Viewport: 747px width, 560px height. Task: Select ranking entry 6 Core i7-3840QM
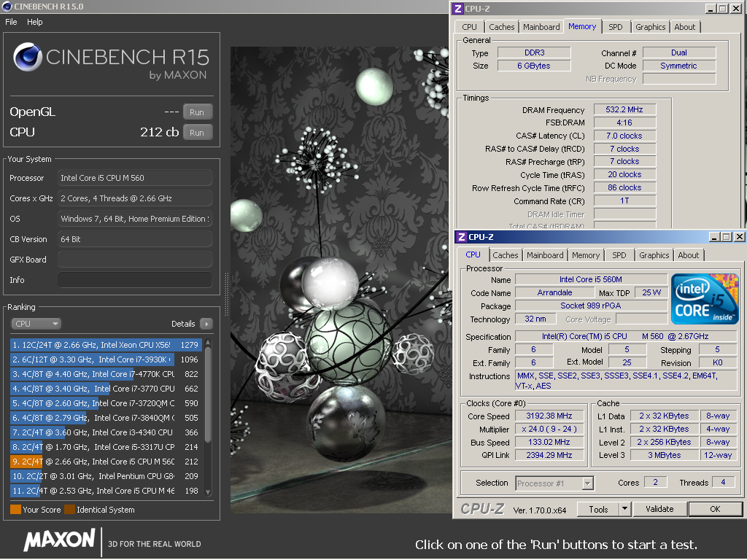pos(106,418)
